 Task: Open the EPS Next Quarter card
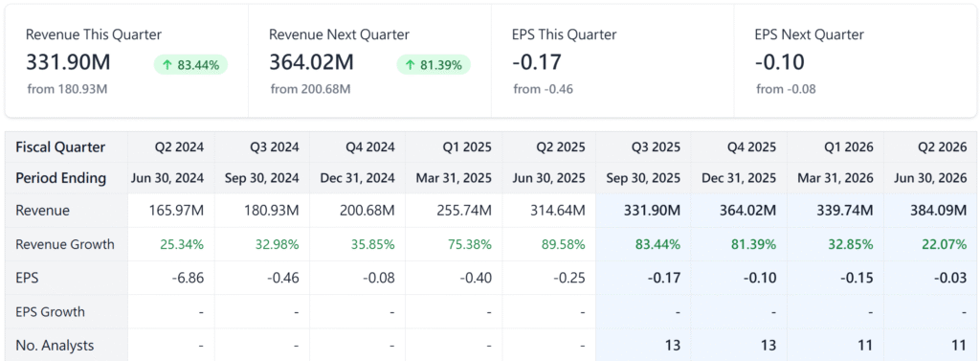pos(855,60)
